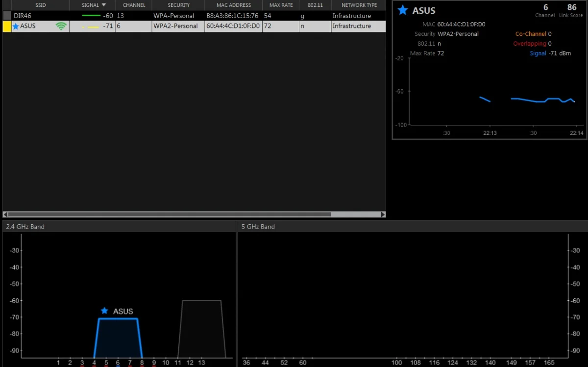Viewport: 588px width, 367px height.
Task: Click the gray color swatch of the DIR46 row
Action: [x=7, y=16]
